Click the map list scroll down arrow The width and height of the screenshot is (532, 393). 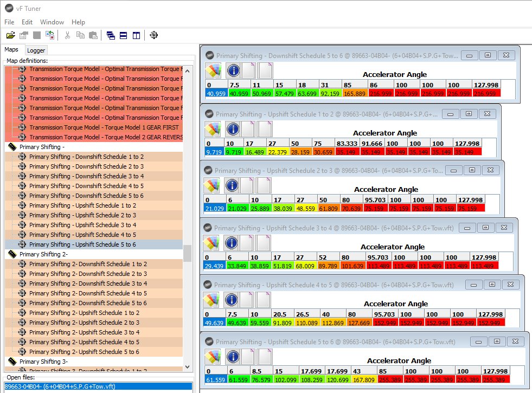[187, 367]
